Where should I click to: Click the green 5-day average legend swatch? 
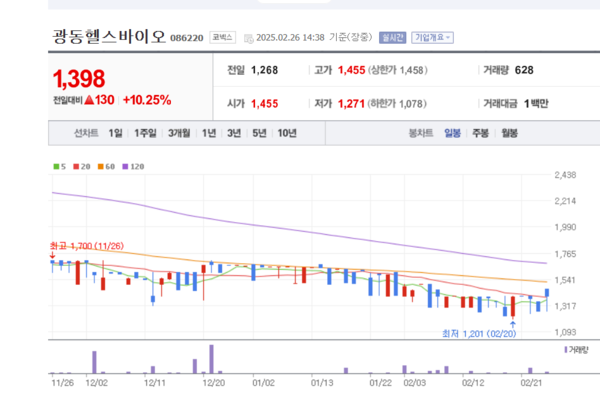tap(56, 167)
